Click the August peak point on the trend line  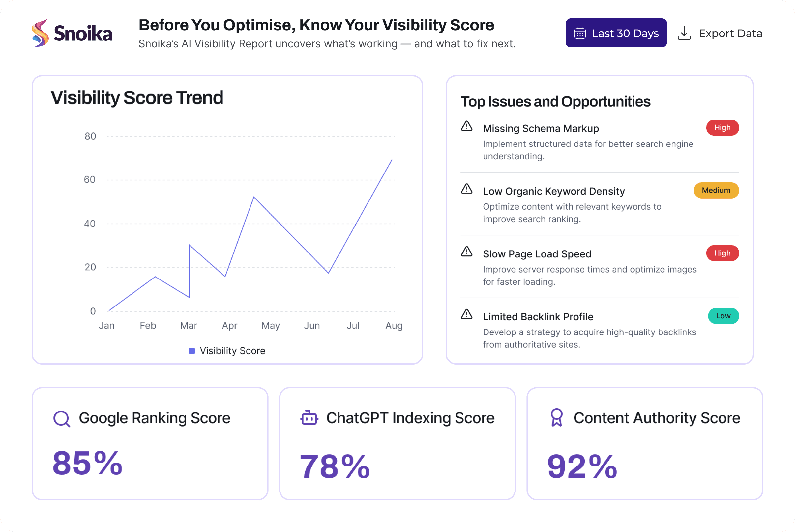[393, 160]
